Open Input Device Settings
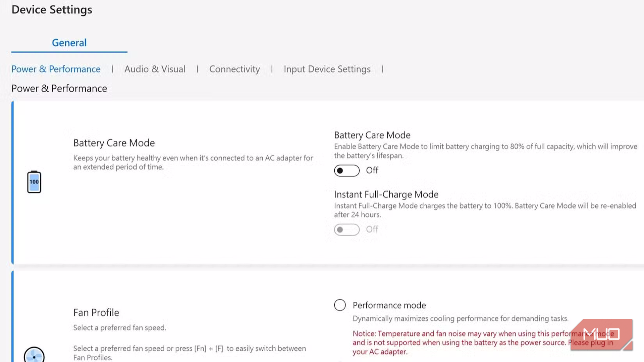Viewport: 644px width, 362px height. 327,69
